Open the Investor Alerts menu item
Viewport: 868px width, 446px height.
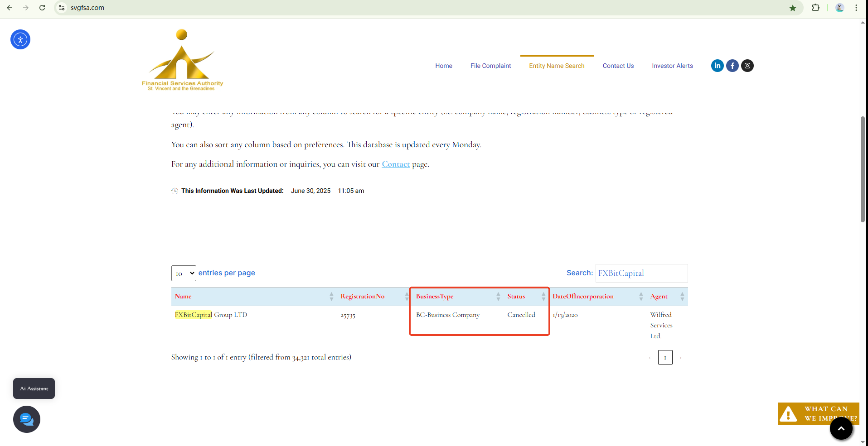(672, 66)
